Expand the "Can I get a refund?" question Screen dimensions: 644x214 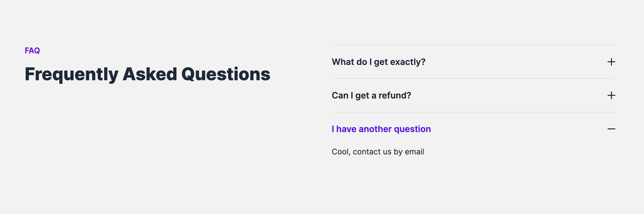(371, 95)
